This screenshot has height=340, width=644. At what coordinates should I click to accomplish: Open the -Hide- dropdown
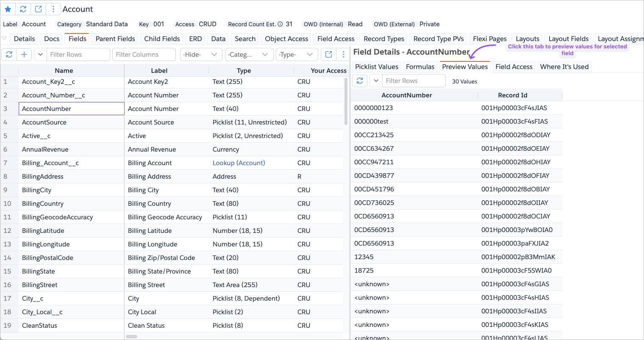(201, 54)
